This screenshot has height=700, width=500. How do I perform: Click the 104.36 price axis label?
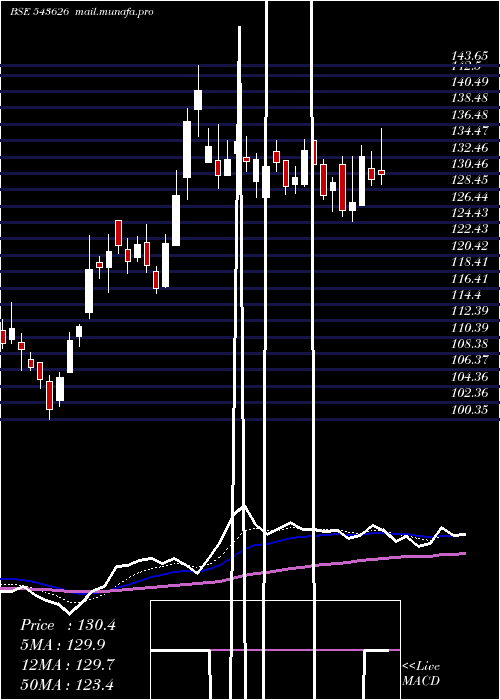coord(470,377)
